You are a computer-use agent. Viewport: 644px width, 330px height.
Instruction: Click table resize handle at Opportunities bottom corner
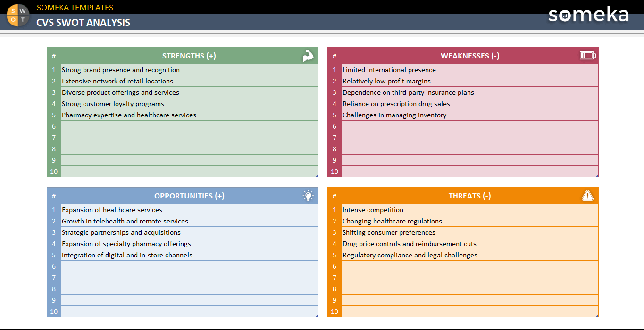317,316
